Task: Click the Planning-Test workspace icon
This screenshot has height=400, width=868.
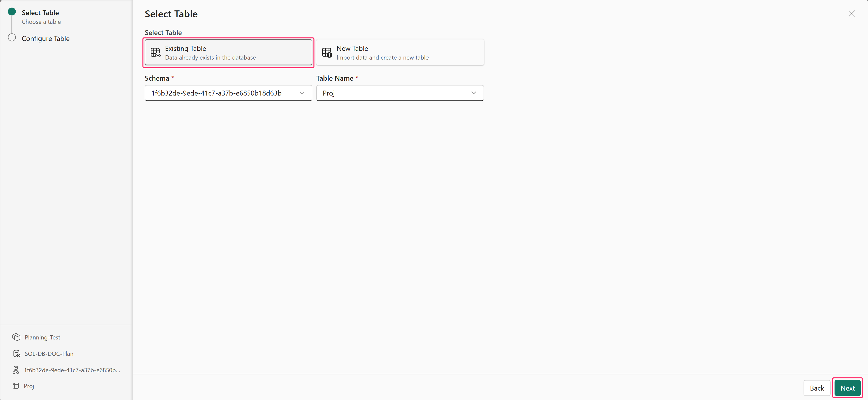Action: click(x=16, y=337)
